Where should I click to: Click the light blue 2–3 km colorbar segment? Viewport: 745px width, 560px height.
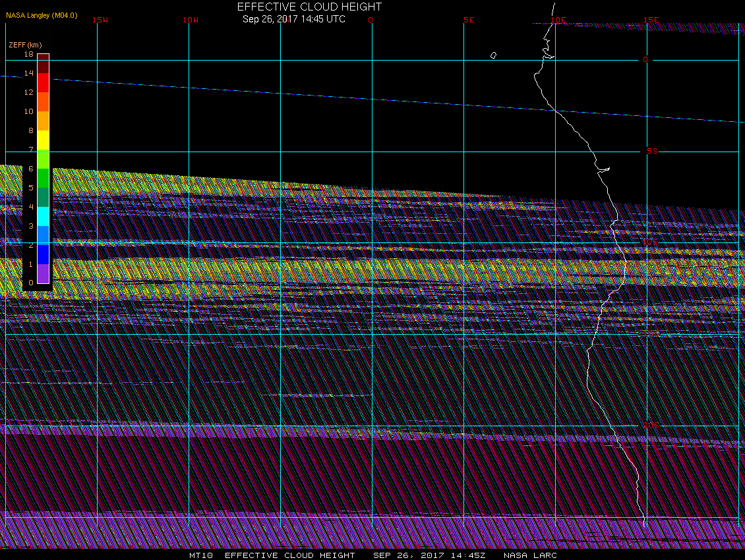[x=44, y=236]
